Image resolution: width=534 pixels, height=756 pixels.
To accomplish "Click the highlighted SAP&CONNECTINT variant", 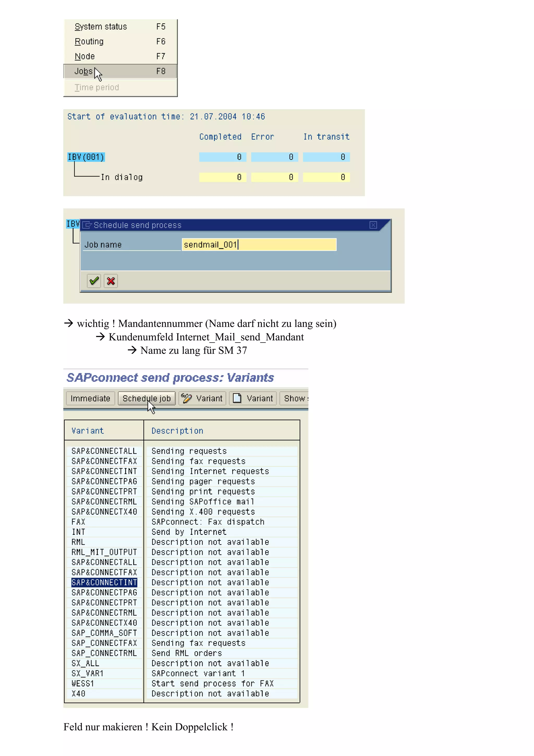I will point(104,583).
